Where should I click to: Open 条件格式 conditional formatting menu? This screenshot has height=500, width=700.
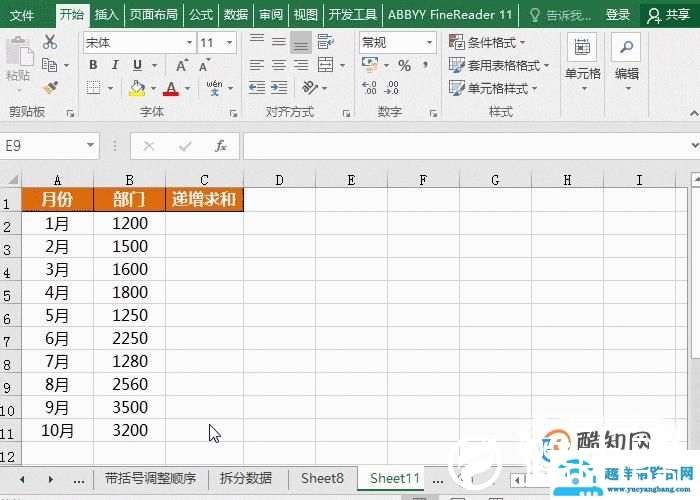coord(488,43)
